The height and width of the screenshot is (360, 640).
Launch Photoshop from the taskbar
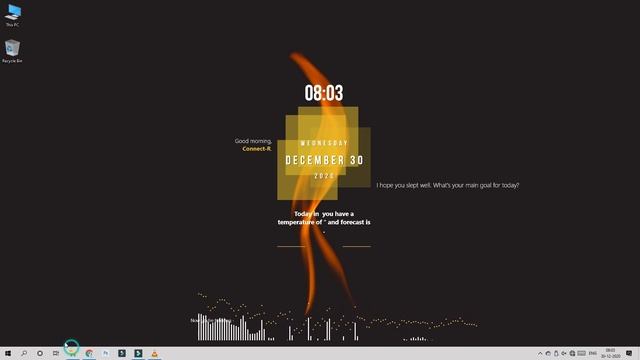106,353
